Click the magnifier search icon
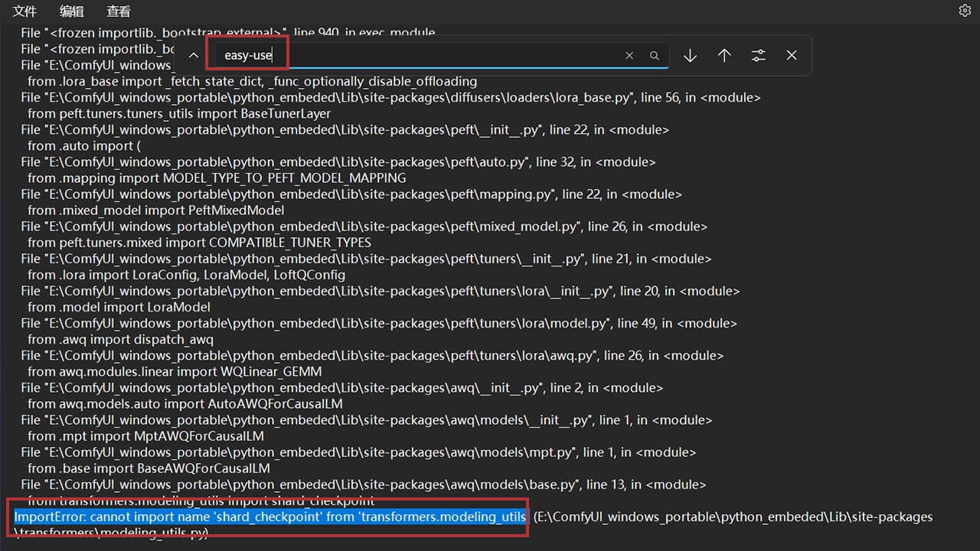 click(x=655, y=56)
